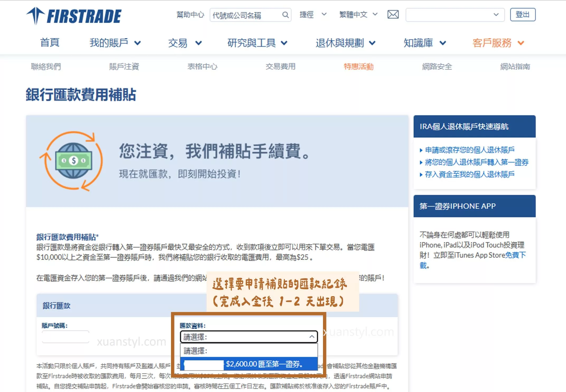Expand the 捷徑 shortcuts dropdown
Viewport: 566px width, 392px height.
click(313, 15)
